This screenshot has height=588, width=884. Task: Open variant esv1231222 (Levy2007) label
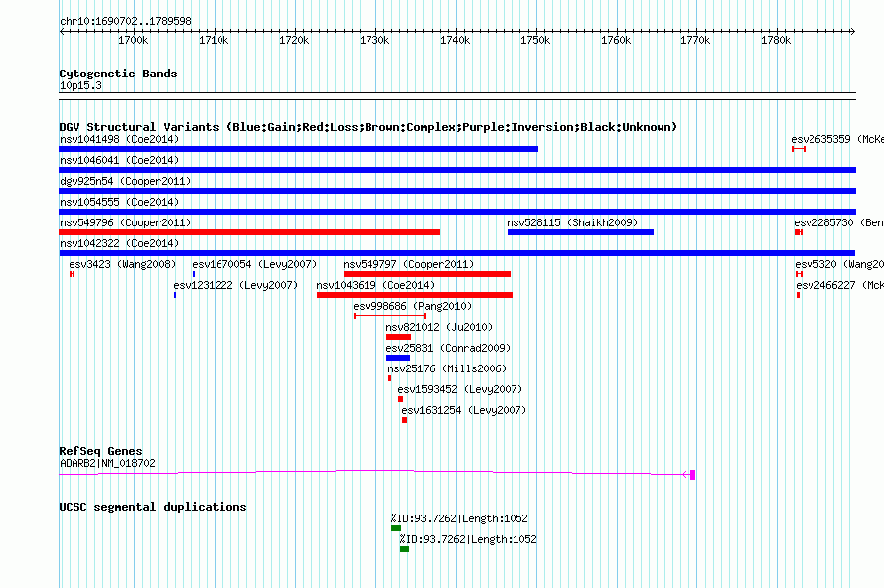click(x=235, y=285)
